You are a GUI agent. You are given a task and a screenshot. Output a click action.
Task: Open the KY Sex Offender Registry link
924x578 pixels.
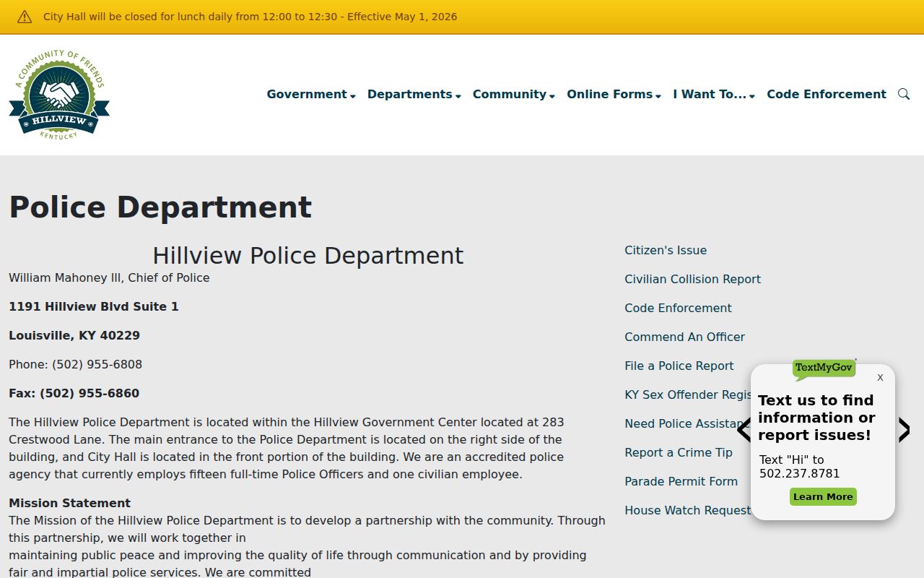point(687,394)
